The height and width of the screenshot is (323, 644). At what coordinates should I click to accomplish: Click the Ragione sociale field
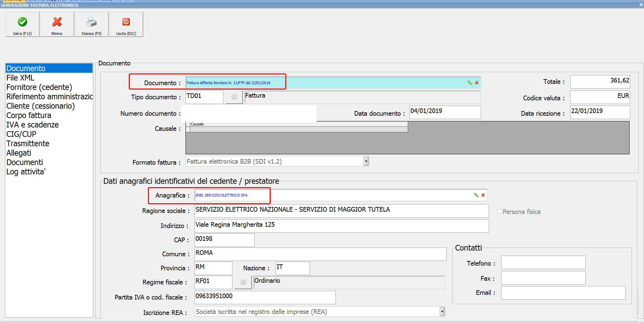tap(342, 211)
